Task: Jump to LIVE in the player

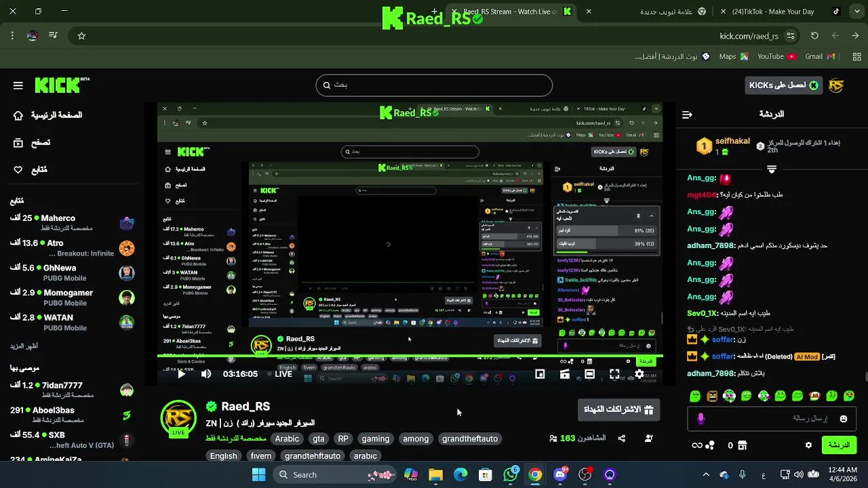Action: pos(280,374)
